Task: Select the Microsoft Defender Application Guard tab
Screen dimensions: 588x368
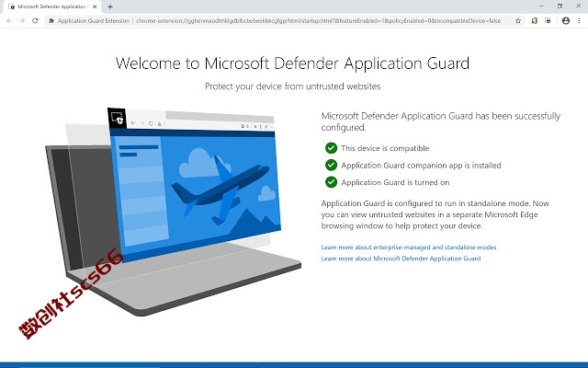Action: point(51,6)
